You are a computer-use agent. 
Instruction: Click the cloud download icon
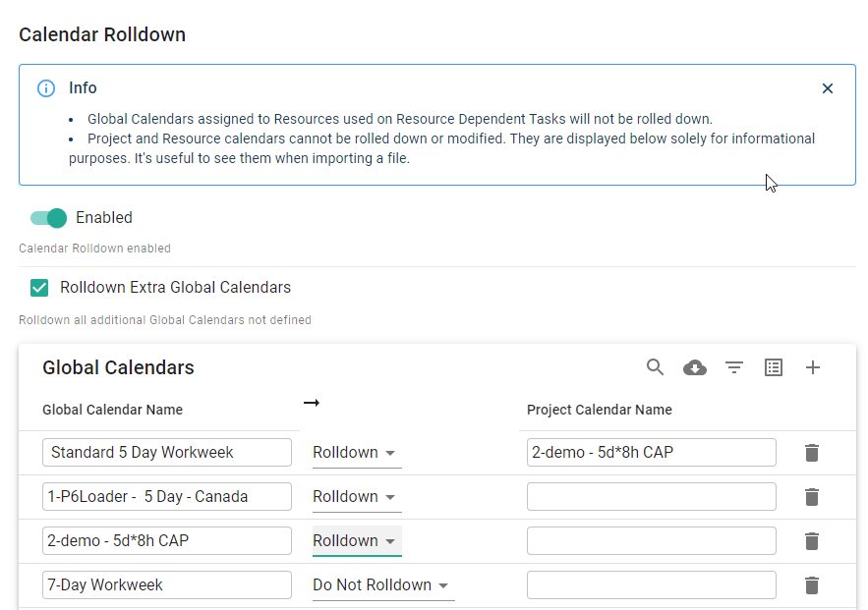pyautogui.click(x=695, y=367)
